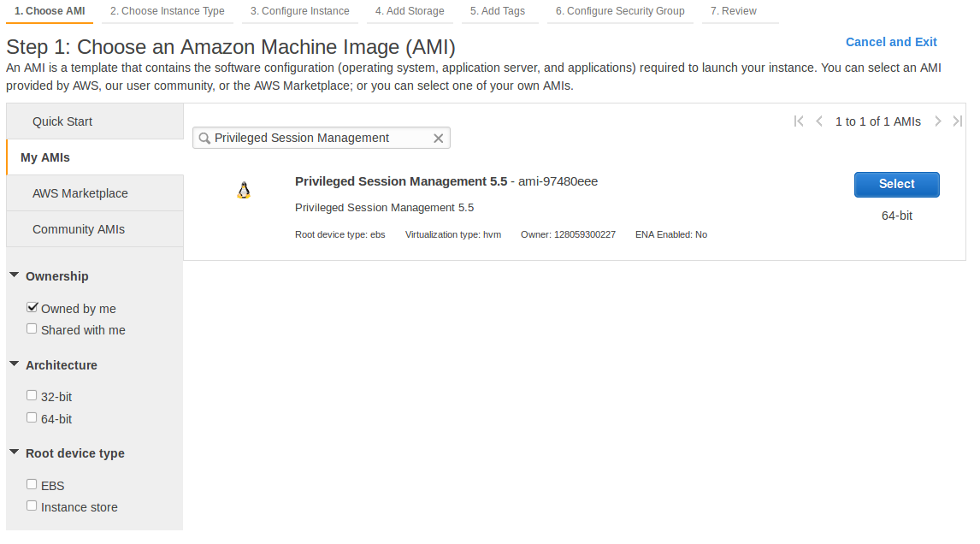Click the Linux penguin AMI icon
980x544 pixels.
click(244, 191)
